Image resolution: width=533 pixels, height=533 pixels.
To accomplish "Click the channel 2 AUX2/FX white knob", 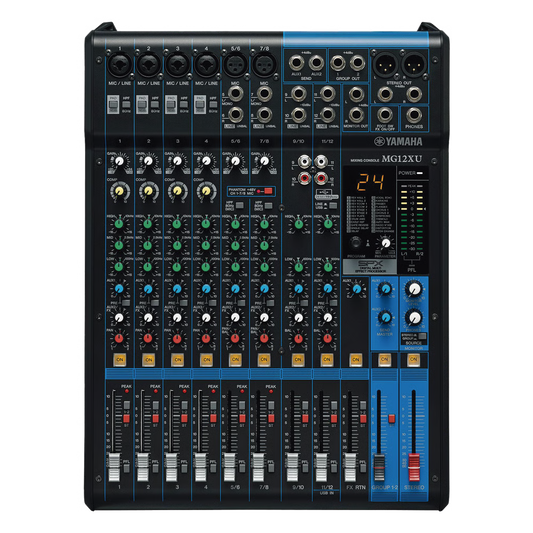I will [148, 317].
